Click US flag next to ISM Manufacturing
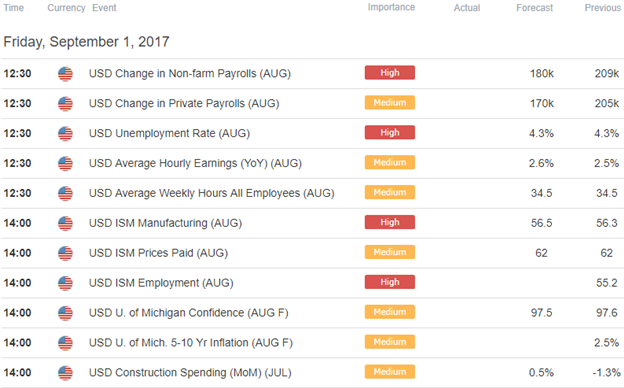The image size is (624, 388). [65, 223]
